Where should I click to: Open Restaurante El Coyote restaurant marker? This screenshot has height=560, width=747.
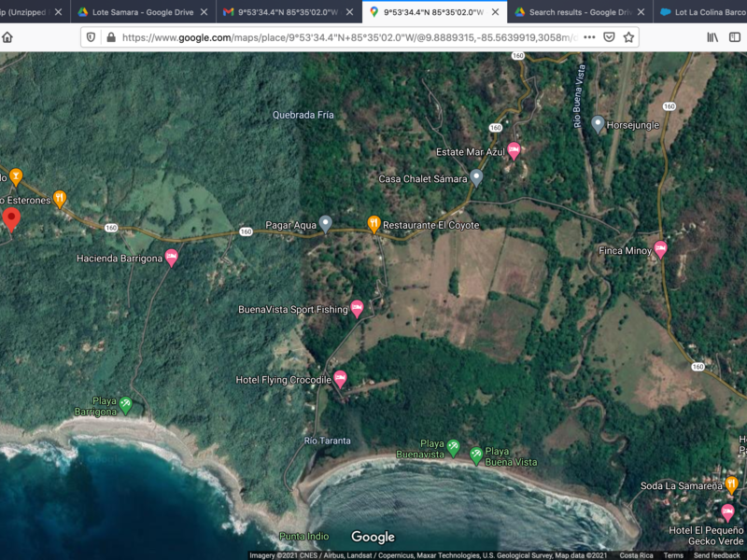[374, 224]
